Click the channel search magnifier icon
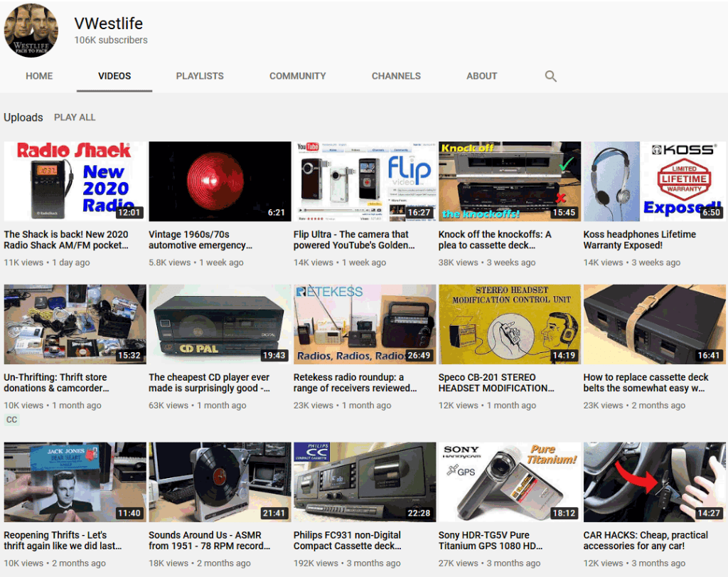Image resolution: width=728 pixels, height=577 pixels. (x=550, y=76)
